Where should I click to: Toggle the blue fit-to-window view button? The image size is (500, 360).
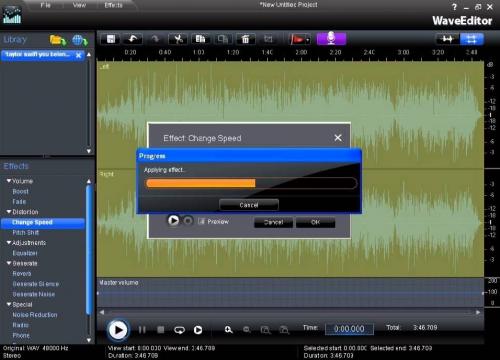pos(471,39)
